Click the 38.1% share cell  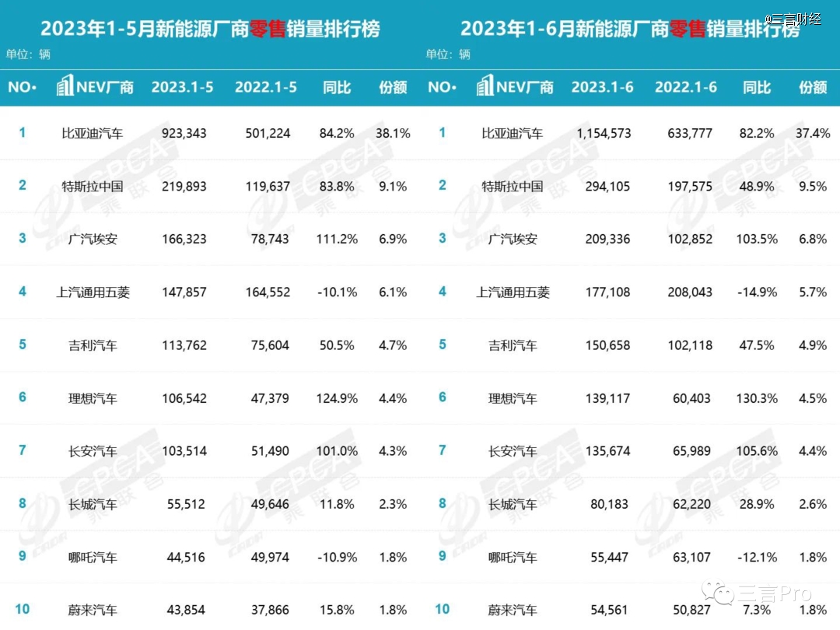click(393, 134)
